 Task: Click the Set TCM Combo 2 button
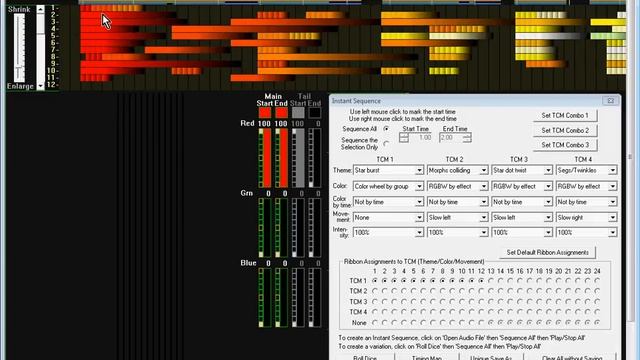coord(565,131)
